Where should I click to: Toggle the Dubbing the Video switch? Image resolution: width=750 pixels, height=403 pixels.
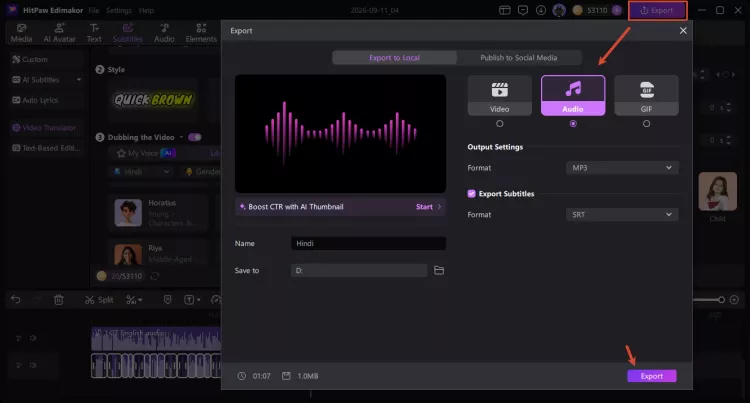pyautogui.click(x=195, y=137)
